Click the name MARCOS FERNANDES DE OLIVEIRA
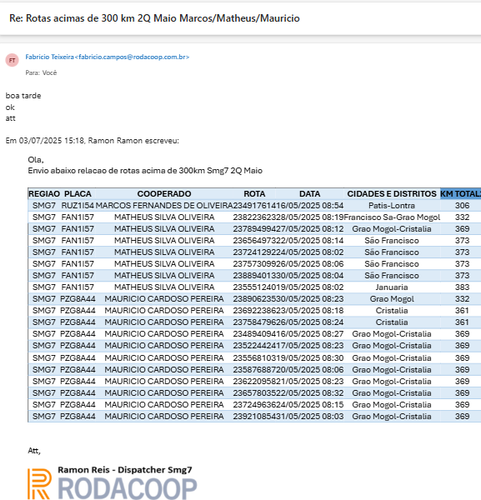 coord(164,205)
